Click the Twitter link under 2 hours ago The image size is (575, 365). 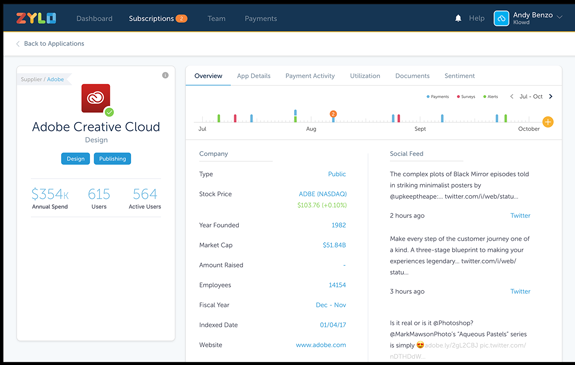coord(520,216)
